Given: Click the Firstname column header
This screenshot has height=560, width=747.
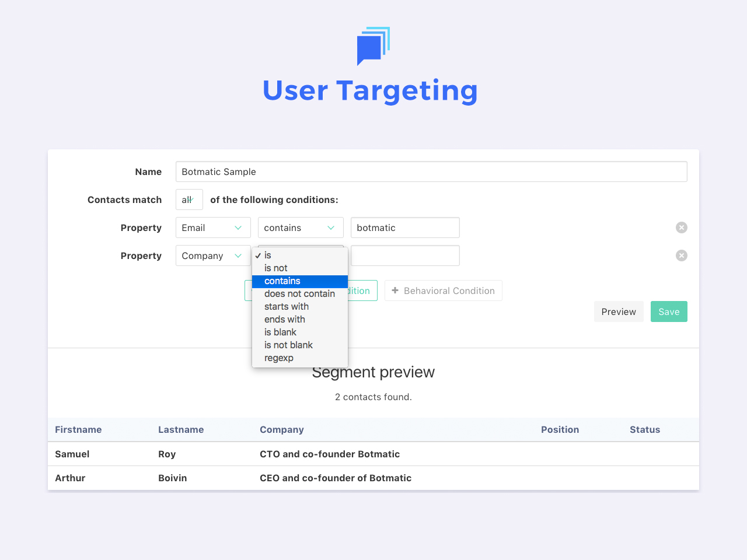Looking at the screenshot, I should [x=78, y=429].
